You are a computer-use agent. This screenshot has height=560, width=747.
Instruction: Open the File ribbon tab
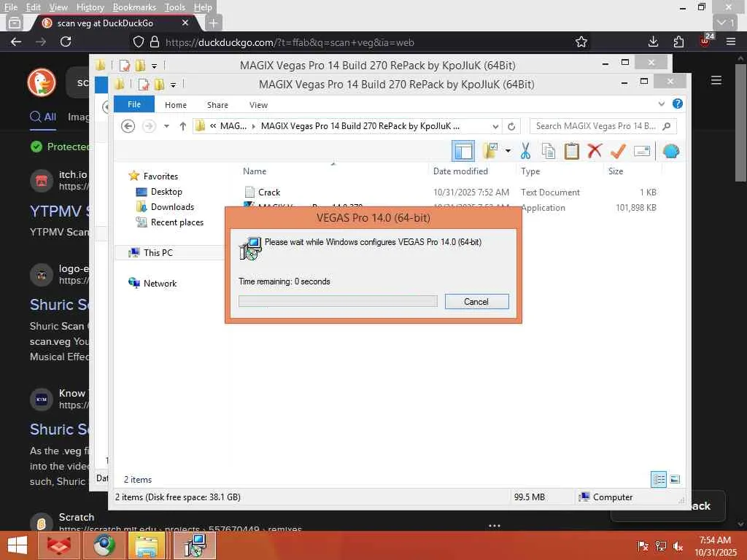(134, 104)
